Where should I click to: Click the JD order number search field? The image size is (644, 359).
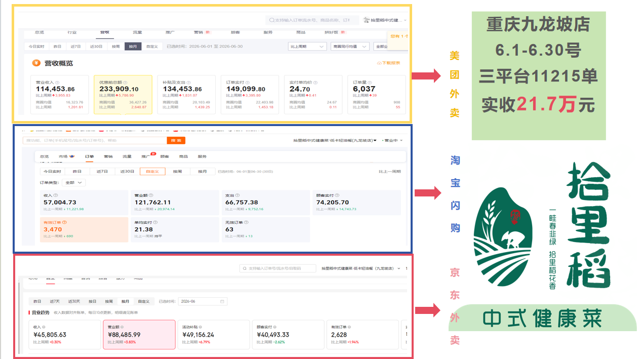278,268
